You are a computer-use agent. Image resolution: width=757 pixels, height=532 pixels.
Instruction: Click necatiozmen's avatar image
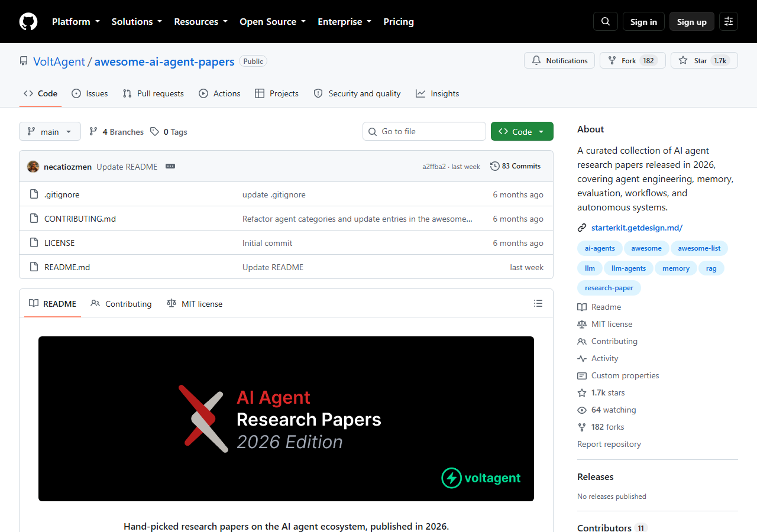(33, 167)
